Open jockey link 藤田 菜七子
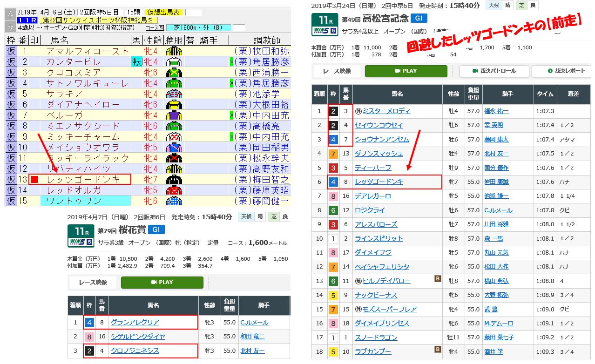The width and height of the screenshot is (595, 364). pyautogui.click(x=499, y=337)
